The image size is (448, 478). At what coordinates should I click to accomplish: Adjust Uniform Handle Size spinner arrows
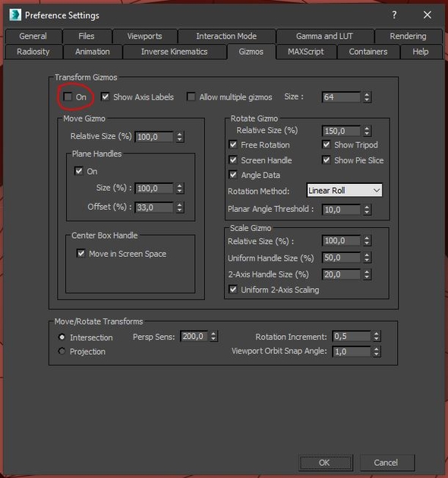(x=367, y=258)
